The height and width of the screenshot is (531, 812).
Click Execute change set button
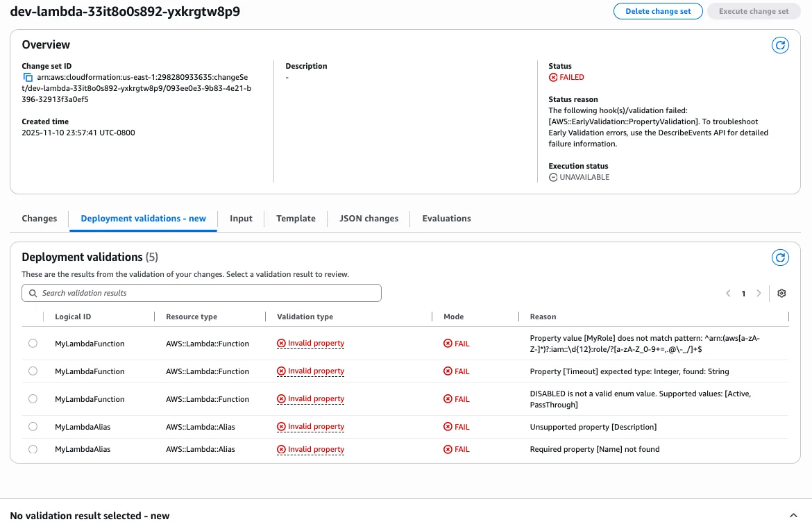(x=754, y=11)
